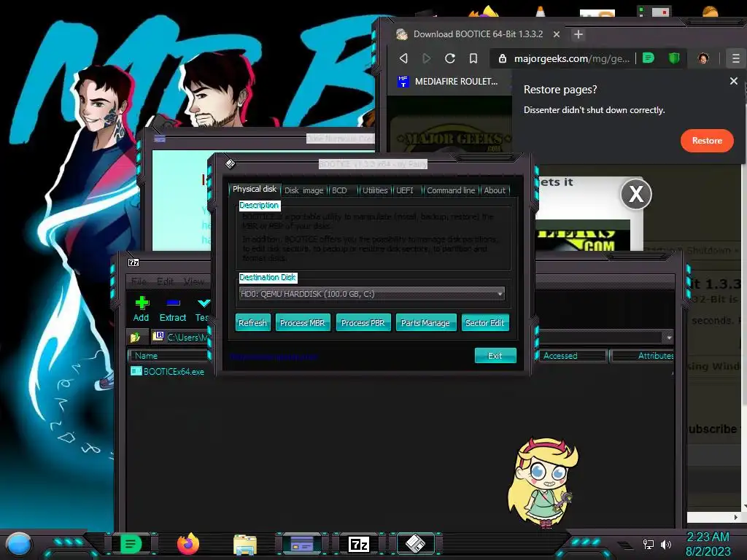The width and height of the screenshot is (747, 560).
Task: Open the browser profile avatar
Action: [703, 58]
